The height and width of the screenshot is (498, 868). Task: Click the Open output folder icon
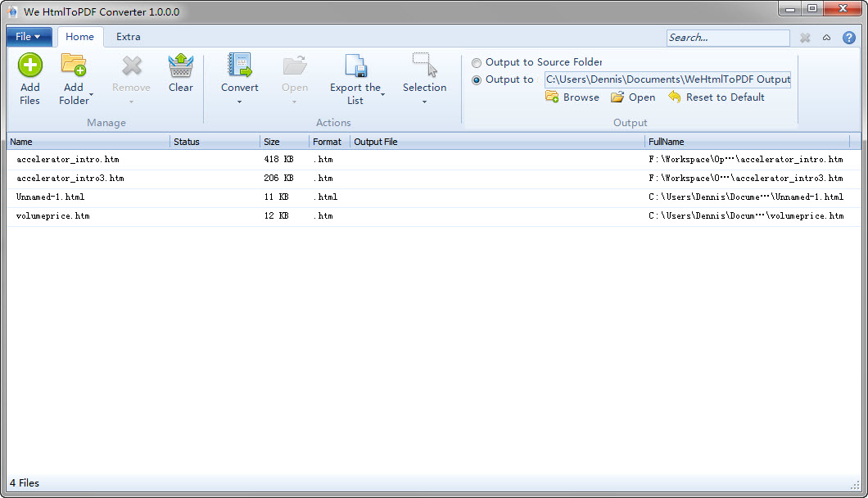pos(617,97)
